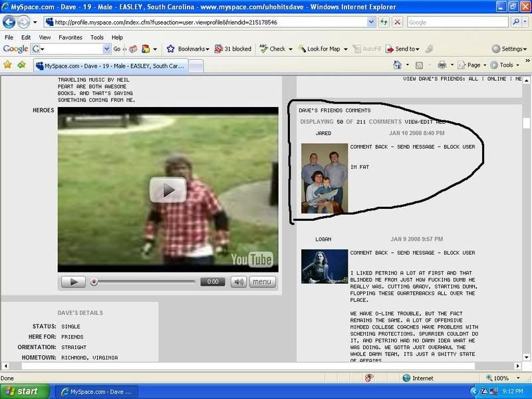Click Jared's profile picture thumbnail
The image size is (532, 399).
tap(325, 178)
